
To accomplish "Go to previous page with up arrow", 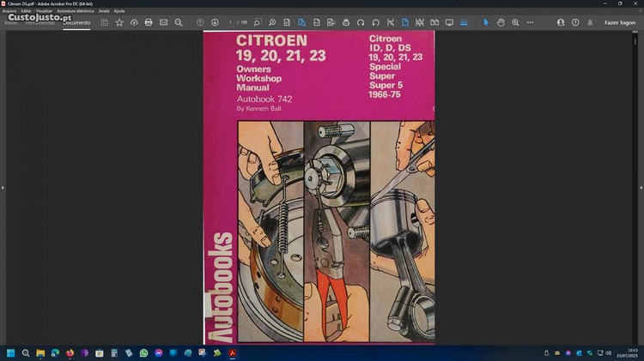I will point(200,22).
